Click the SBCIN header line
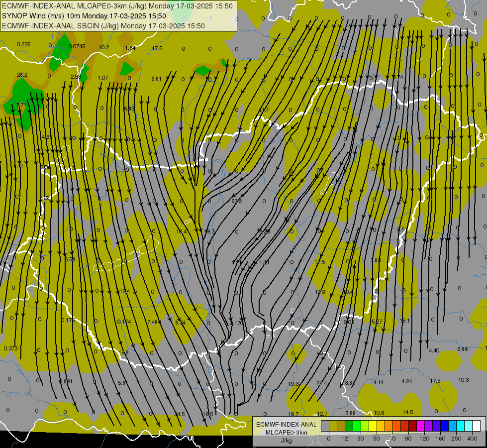This screenshot has width=487, height=448. coord(103,26)
